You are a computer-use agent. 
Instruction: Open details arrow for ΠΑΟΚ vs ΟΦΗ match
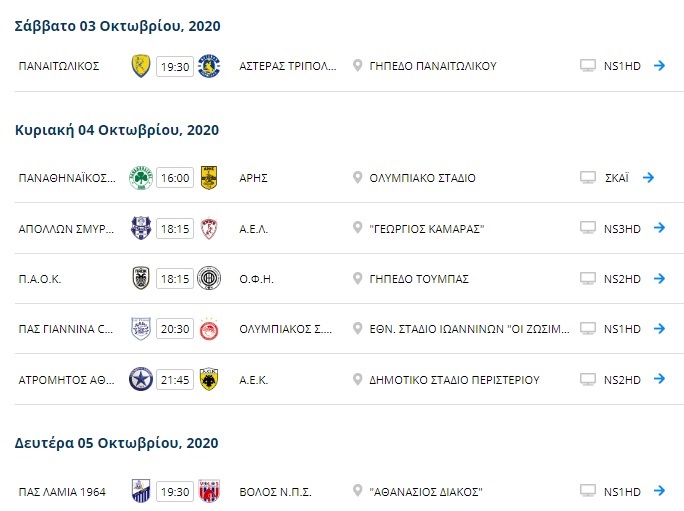[659, 279]
